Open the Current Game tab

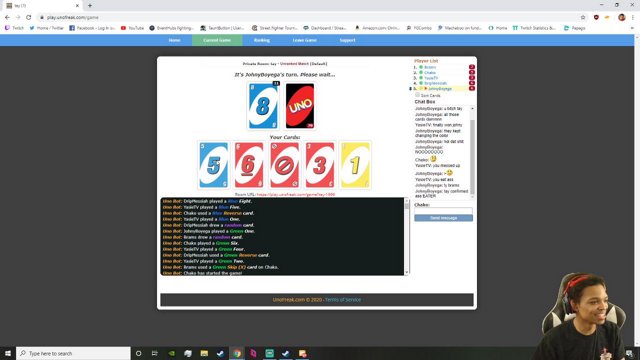217,40
